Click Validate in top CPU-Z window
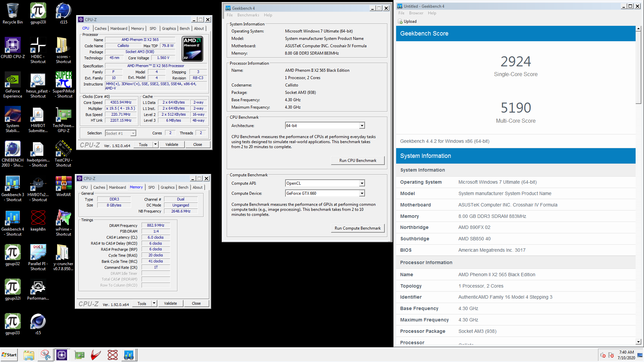The image size is (644, 362). [x=172, y=144]
